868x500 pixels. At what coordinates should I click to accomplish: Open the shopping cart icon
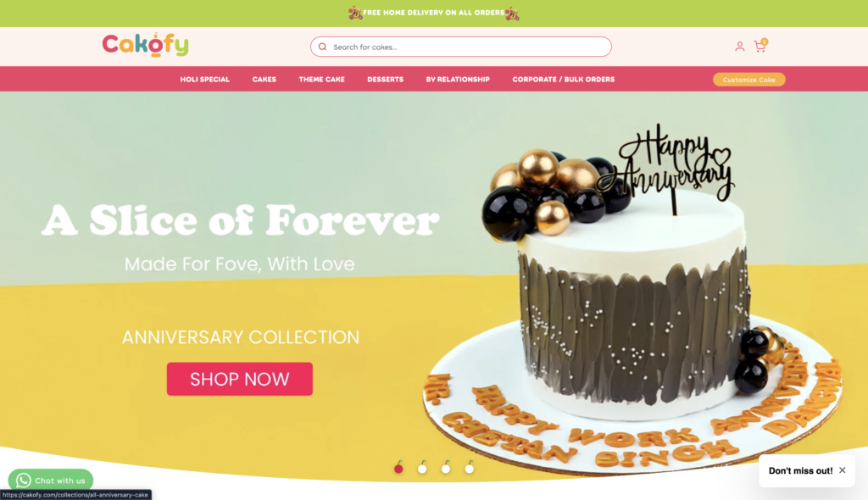click(x=759, y=47)
